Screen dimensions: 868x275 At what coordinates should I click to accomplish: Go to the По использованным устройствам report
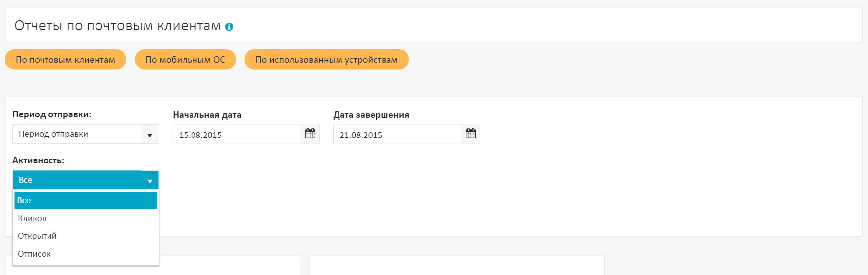click(x=326, y=60)
